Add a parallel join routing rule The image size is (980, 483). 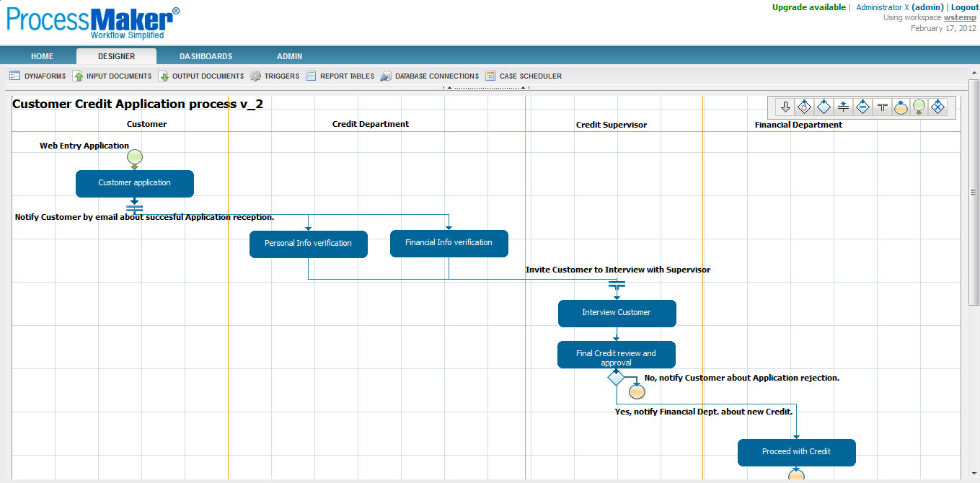coord(843,107)
